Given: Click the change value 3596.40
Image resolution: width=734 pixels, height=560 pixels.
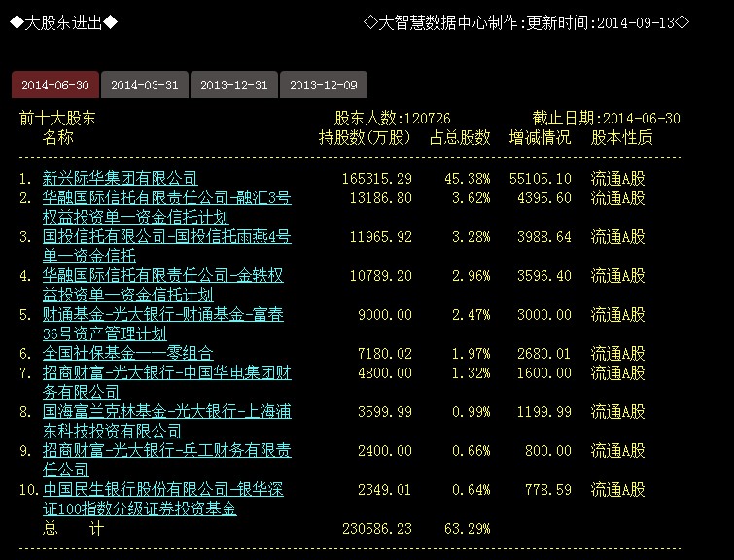Looking at the screenshot, I should tap(544, 276).
